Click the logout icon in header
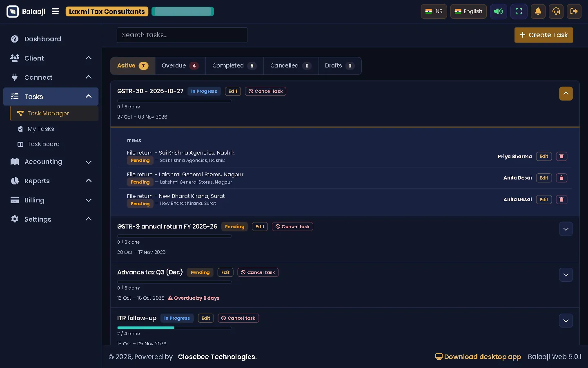Image resolution: width=588 pixels, height=368 pixels. [x=574, y=11]
